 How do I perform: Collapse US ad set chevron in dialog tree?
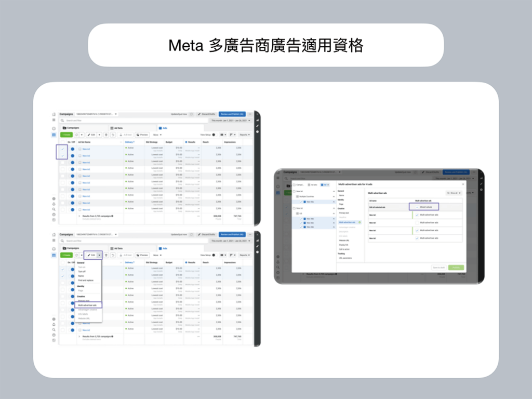coord(334,214)
